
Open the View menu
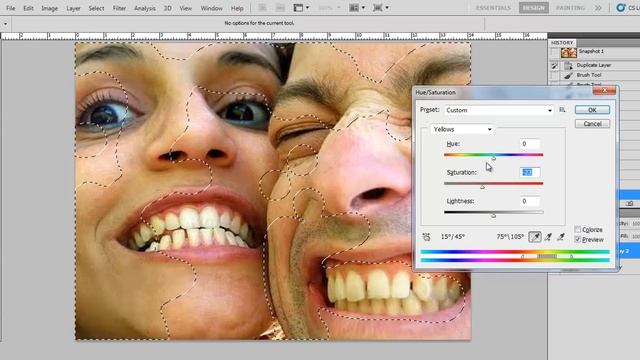click(186, 8)
